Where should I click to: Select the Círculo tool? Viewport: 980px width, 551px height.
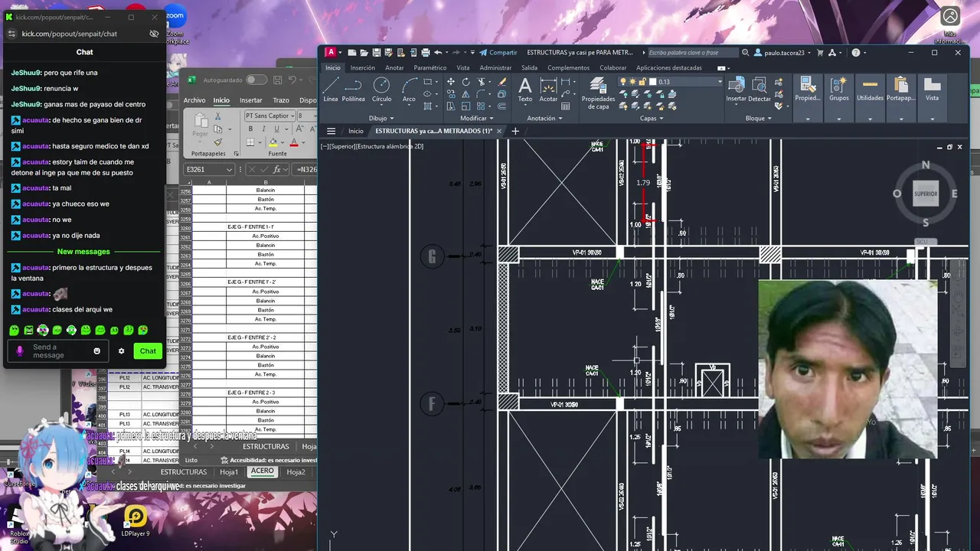(x=381, y=90)
